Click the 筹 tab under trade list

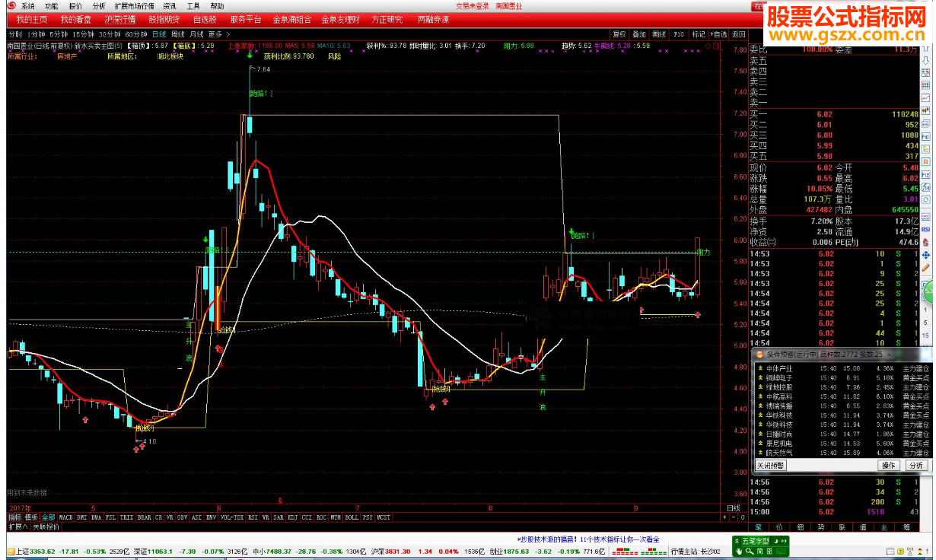coord(906,527)
